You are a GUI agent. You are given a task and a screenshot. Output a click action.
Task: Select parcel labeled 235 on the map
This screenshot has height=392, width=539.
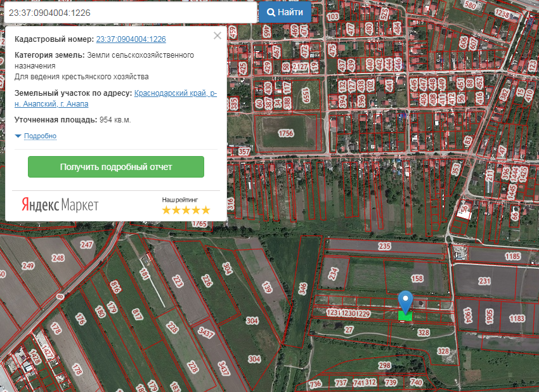coord(384,246)
